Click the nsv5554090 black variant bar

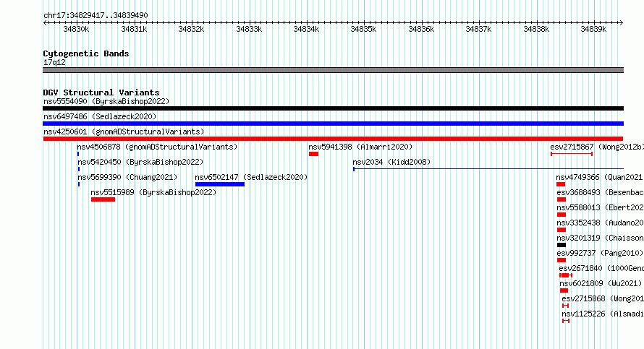coord(333,108)
